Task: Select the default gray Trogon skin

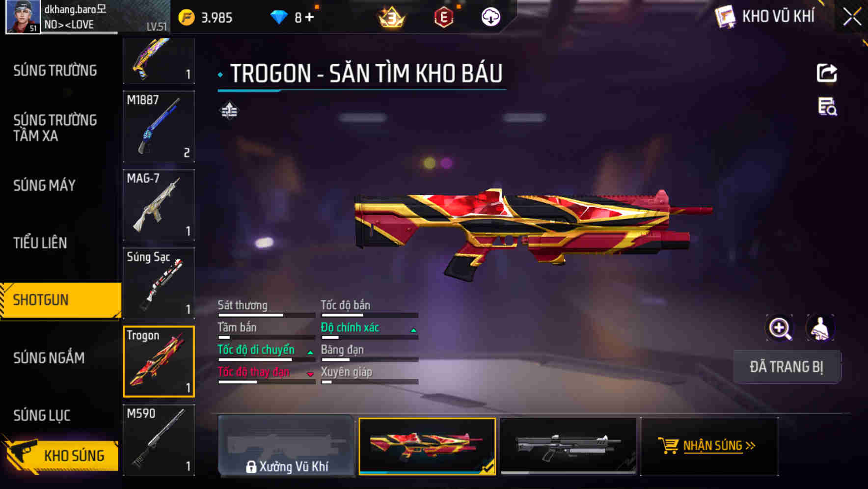Action: pyautogui.click(x=568, y=446)
